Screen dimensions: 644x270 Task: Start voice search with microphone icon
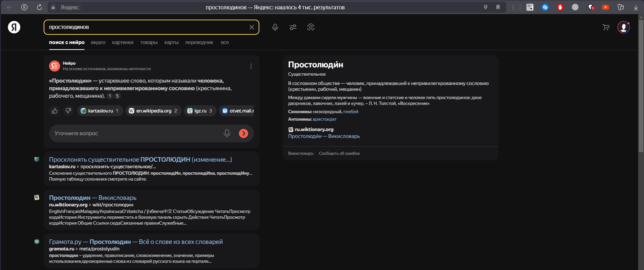tap(275, 27)
